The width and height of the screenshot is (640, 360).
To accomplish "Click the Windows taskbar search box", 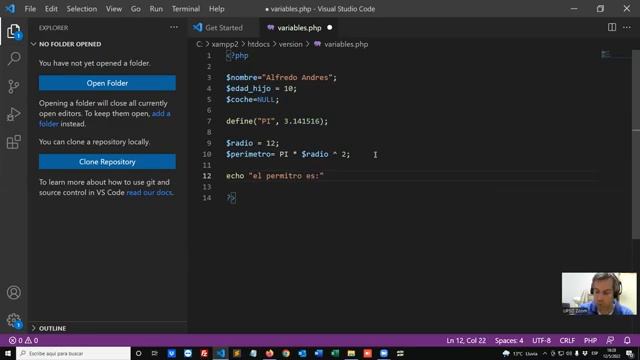I will 73,353.
